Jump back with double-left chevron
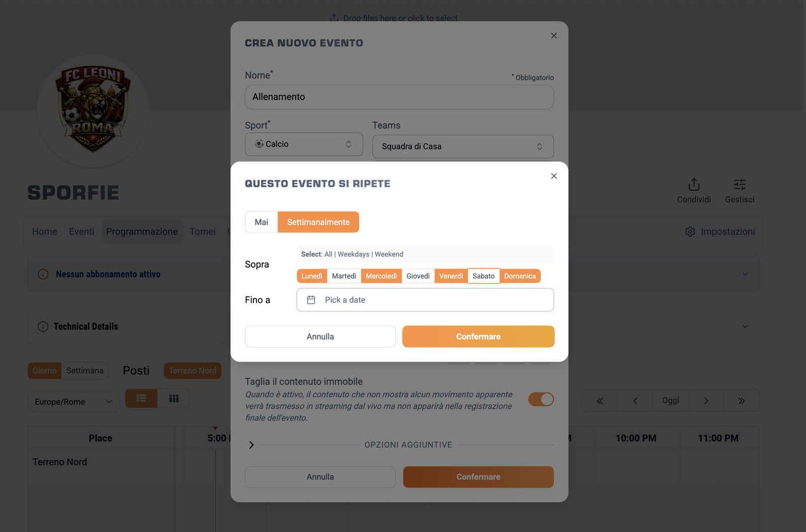Viewport: 806px width, 532px height. (599, 401)
